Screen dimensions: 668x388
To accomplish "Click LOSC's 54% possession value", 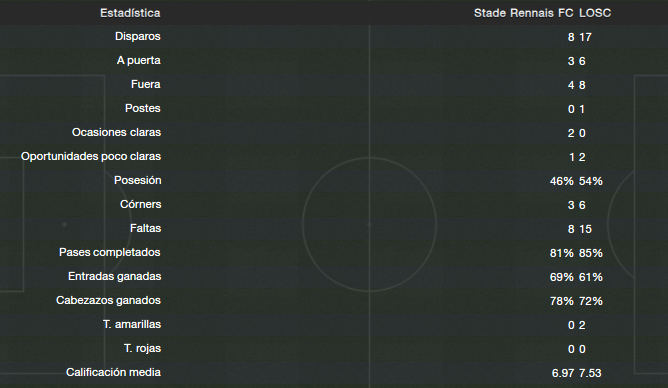I will coord(591,181).
